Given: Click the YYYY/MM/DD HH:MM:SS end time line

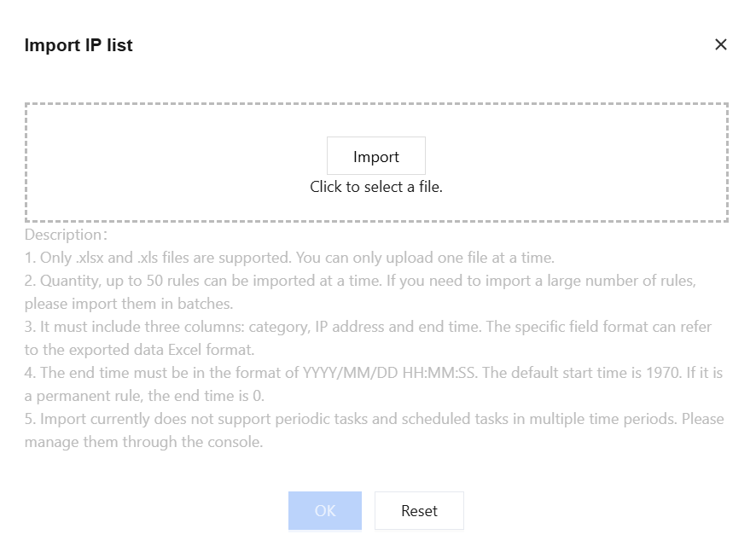Looking at the screenshot, I should [374, 373].
